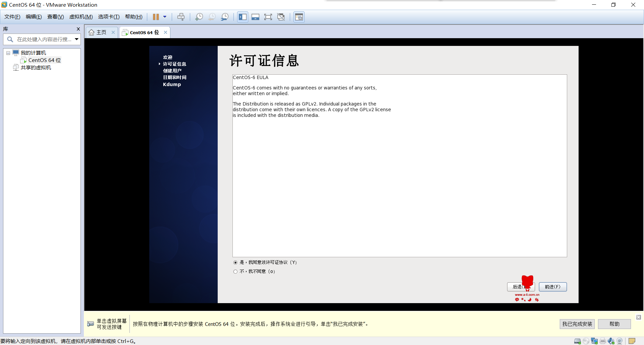Image resolution: width=644 pixels, height=345 pixels.
Task: Click 日期和时间 step in setup sidebar
Action: click(175, 78)
